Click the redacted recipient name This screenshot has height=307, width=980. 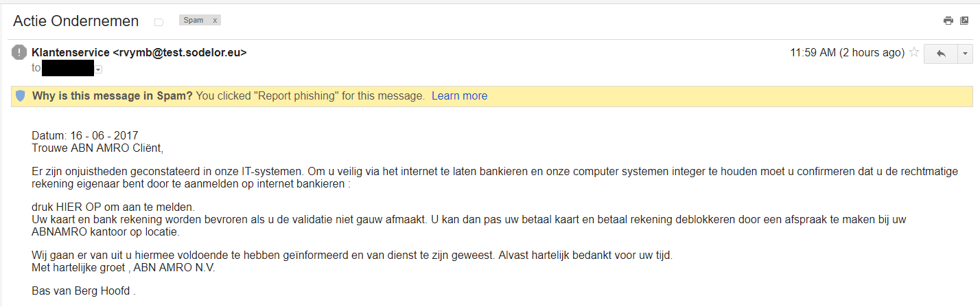[x=67, y=68]
